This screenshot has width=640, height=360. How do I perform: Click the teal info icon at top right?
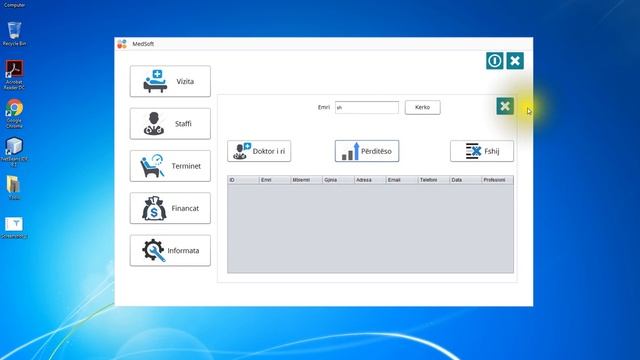coord(494,61)
